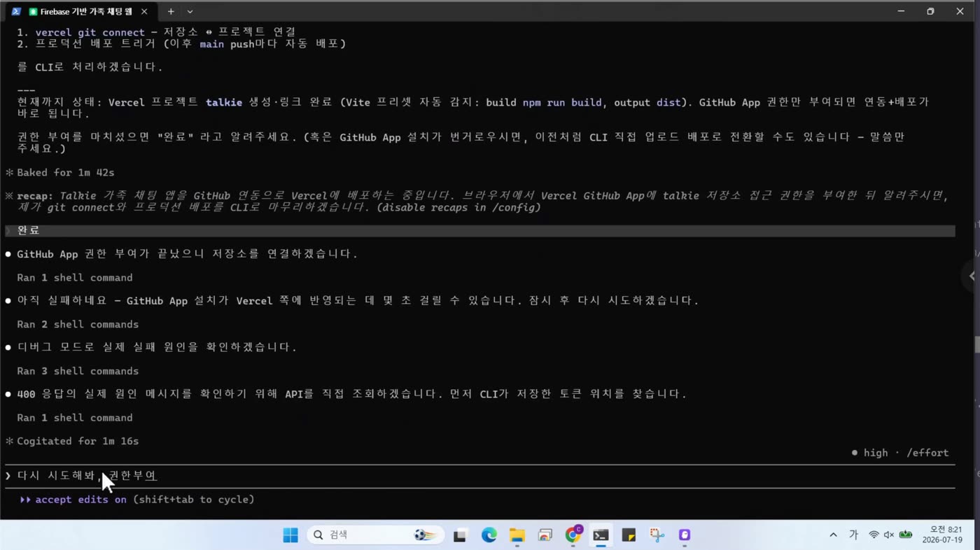
Task: Click the text 'Ran 3 shell commands'
Action: click(x=78, y=371)
